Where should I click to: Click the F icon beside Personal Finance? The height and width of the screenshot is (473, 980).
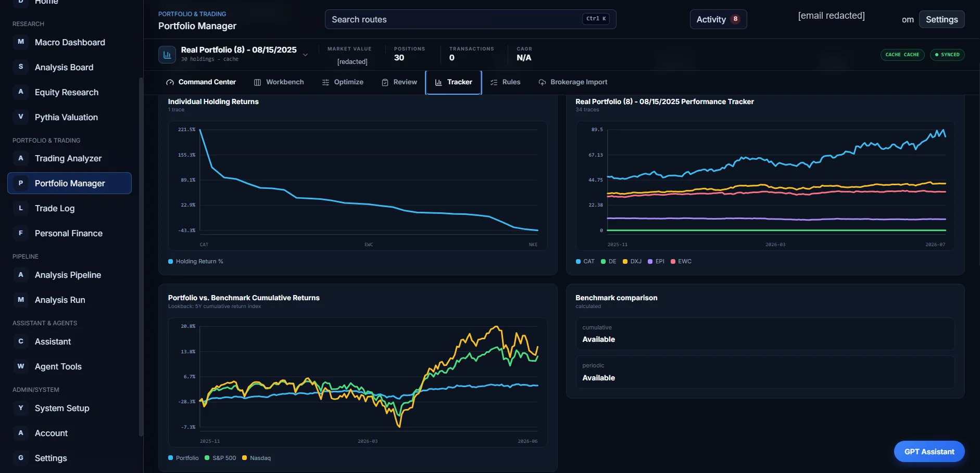point(21,233)
